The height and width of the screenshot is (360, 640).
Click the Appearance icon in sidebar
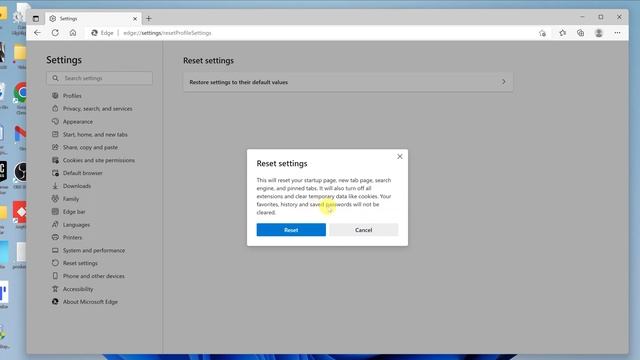tap(55, 121)
